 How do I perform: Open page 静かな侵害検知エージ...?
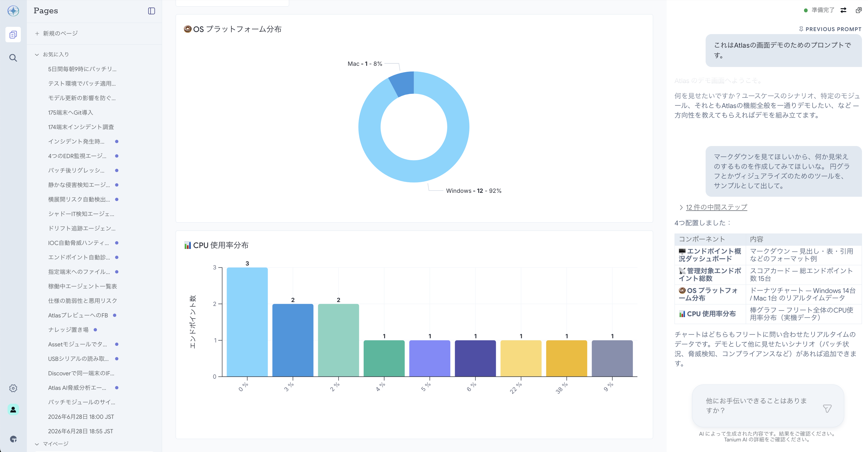[79, 185]
